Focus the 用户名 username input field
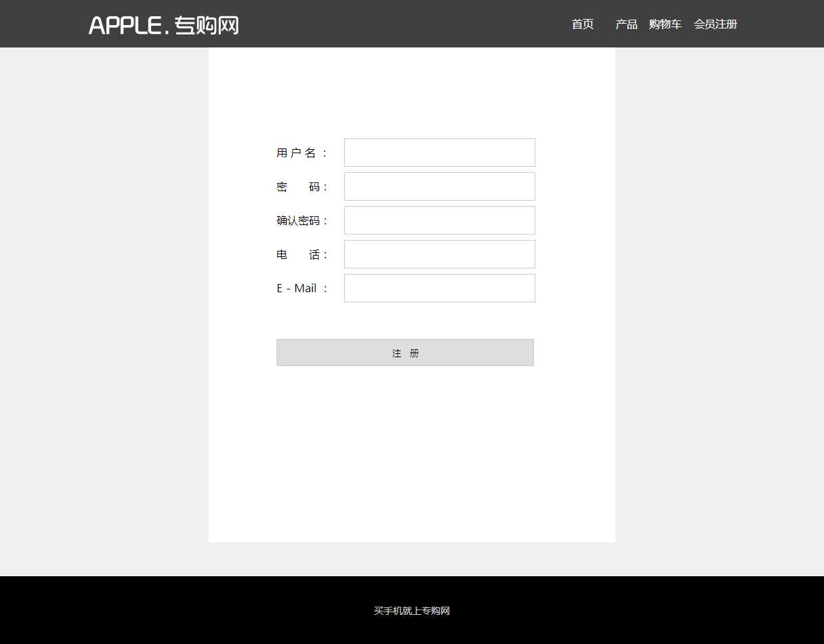 (439, 153)
